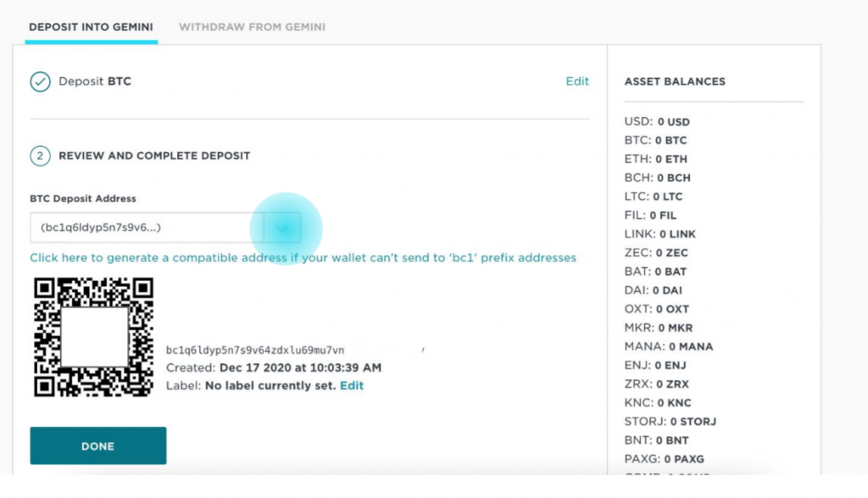The width and height of the screenshot is (868, 498).
Task: Edit the address label link
Action: click(x=352, y=385)
